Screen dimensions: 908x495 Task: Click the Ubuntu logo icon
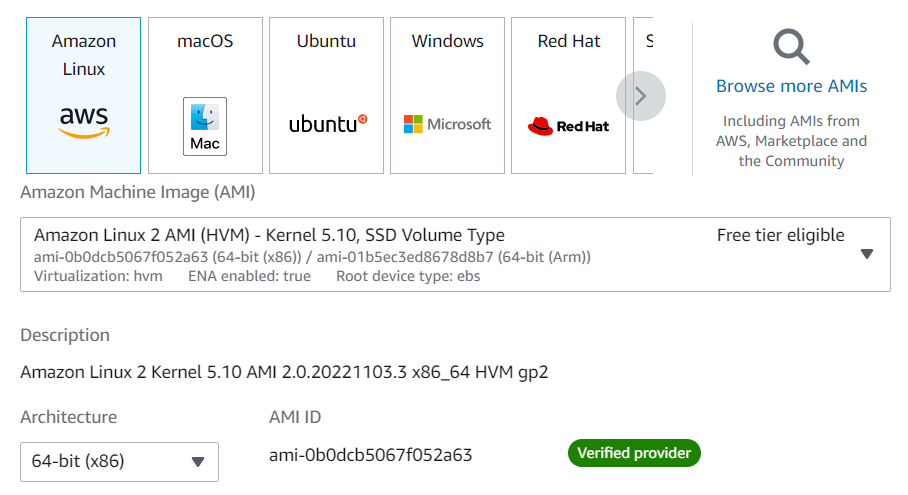pos(327,124)
